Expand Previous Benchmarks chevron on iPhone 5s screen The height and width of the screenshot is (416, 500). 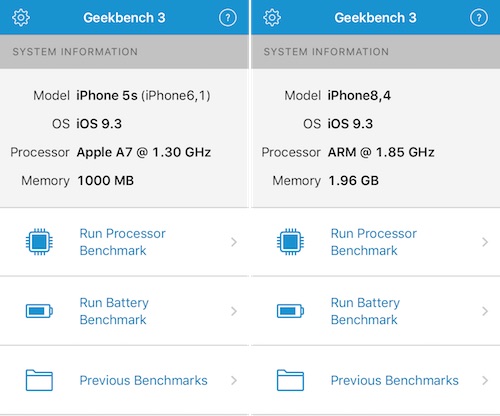point(234,380)
